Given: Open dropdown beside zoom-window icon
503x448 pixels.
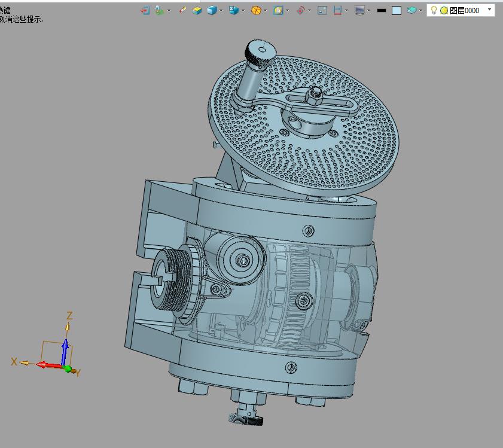Looking at the screenshot, I should [x=287, y=11].
